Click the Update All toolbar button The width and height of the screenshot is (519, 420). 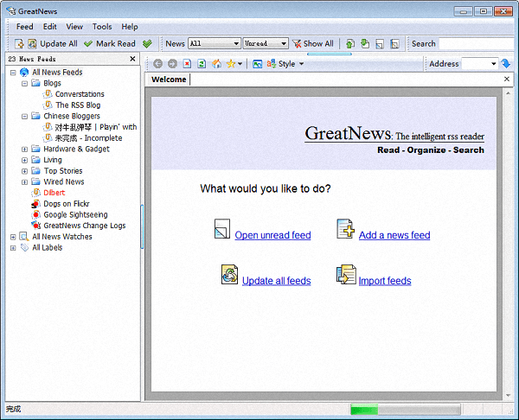click(x=52, y=43)
